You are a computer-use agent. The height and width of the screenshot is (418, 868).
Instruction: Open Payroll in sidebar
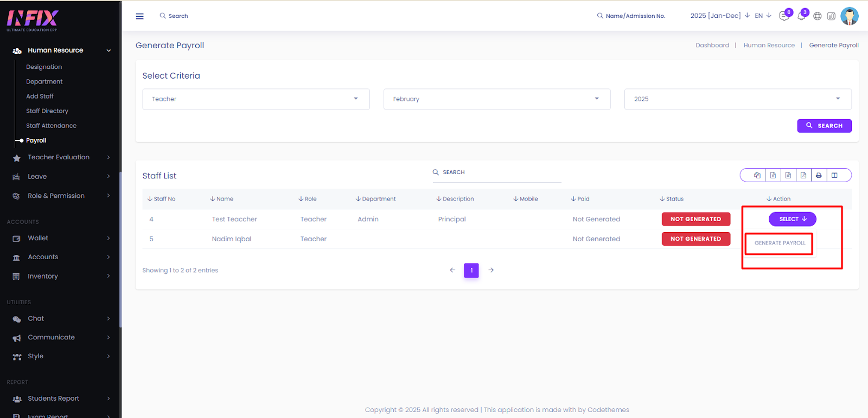point(36,140)
